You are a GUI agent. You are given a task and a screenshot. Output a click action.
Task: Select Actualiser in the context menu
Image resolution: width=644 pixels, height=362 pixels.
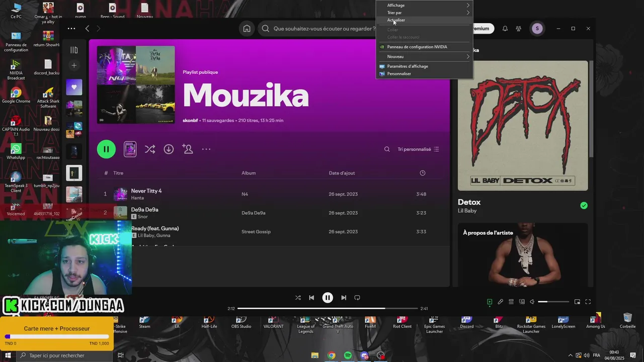(424, 20)
